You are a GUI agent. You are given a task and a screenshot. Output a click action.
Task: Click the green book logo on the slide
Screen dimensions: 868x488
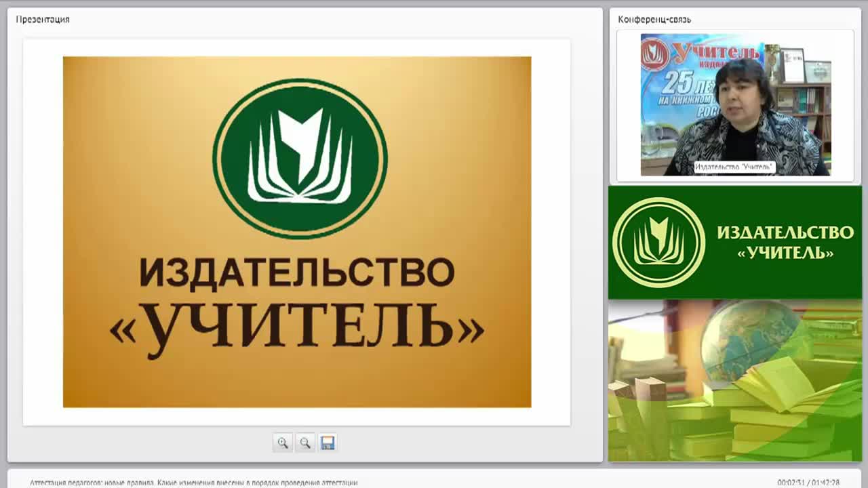coord(300,159)
